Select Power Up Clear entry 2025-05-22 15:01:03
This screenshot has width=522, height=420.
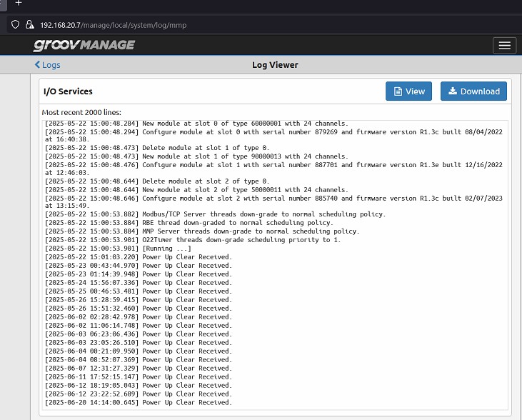pos(138,257)
